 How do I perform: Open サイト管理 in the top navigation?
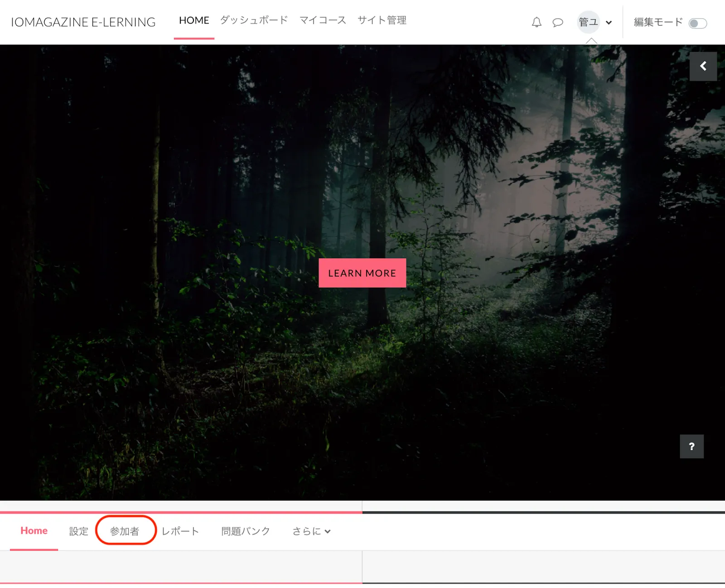[382, 20]
